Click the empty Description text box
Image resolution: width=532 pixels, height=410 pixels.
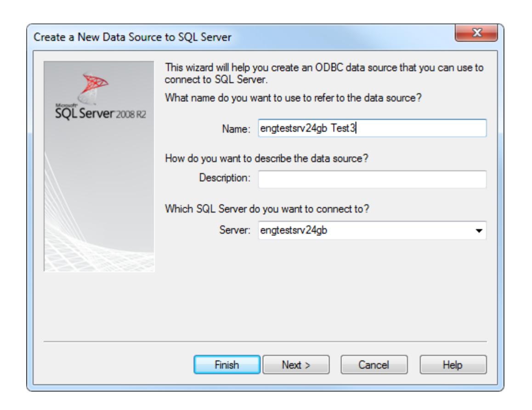point(372,179)
